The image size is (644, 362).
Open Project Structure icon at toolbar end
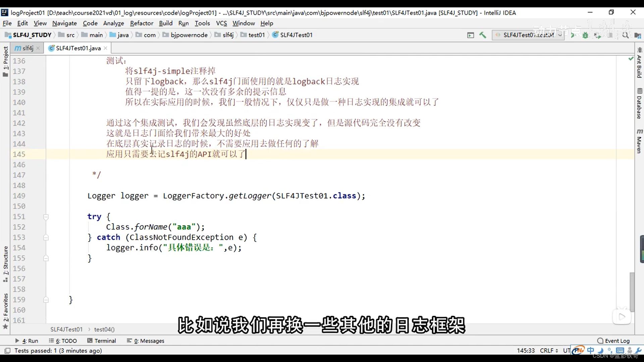[x=638, y=35]
